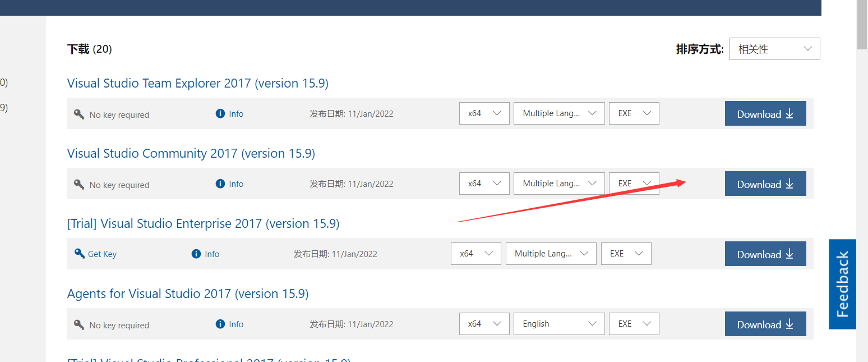
Task: Click Info circle icon for Community 2017
Action: 220,184
